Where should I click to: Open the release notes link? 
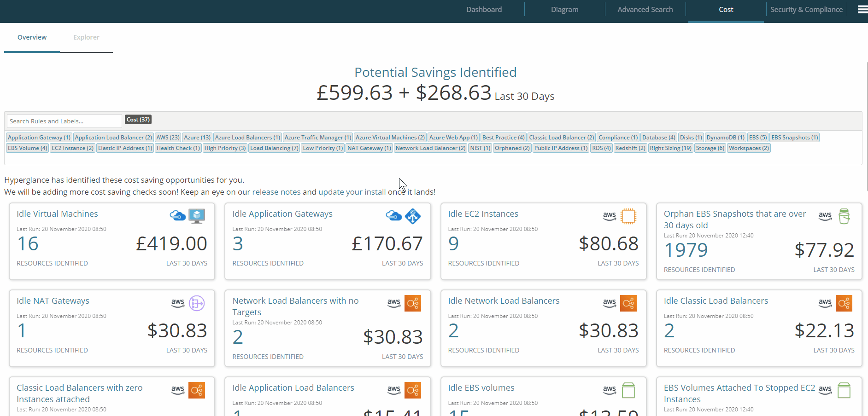click(x=276, y=192)
